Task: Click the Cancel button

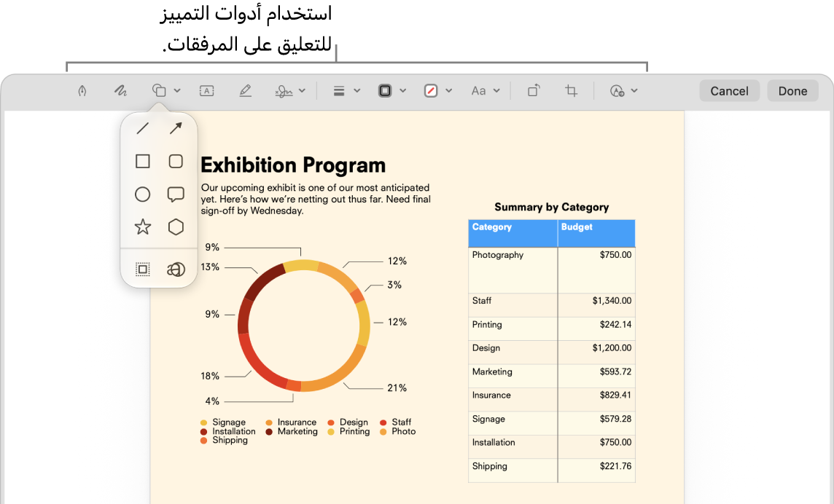Action: (729, 91)
